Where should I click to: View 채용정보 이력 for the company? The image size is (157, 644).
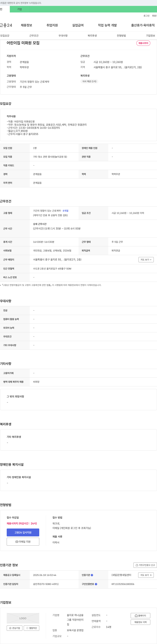click(x=140, y=622)
